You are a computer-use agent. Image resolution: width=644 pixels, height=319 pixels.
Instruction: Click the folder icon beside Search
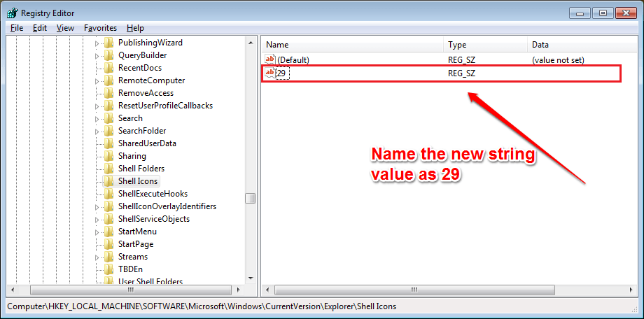click(x=108, y=118)
